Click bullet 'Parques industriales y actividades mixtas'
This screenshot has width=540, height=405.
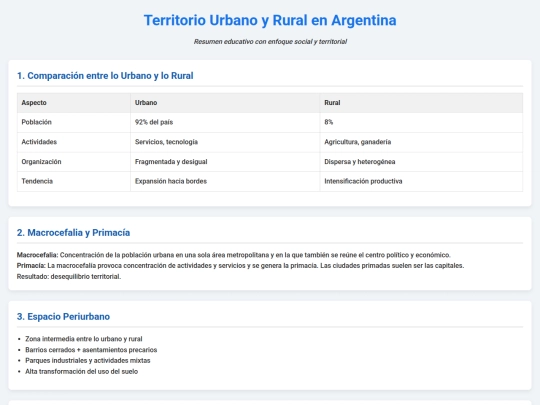click(x=88, y=361)
